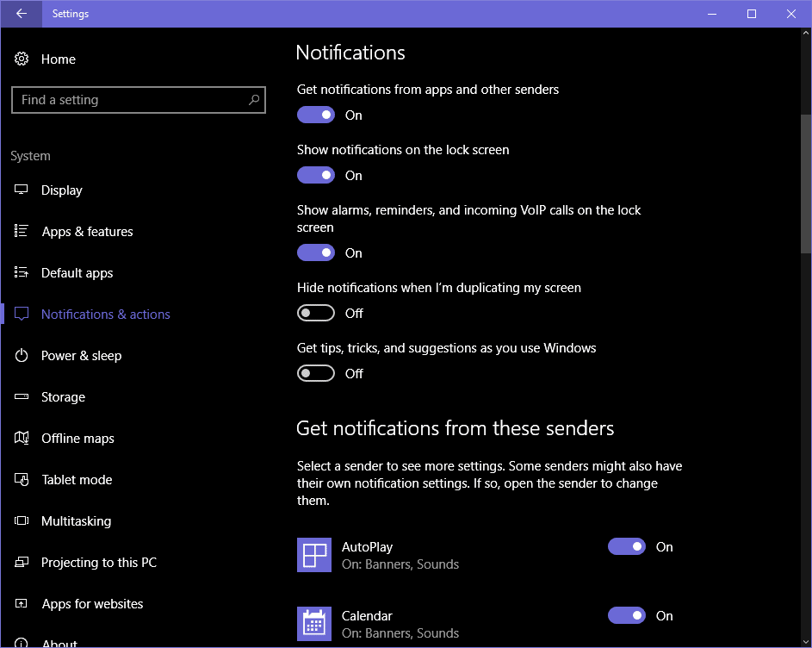Turn on tips, tricks, and suggestions
This screenshot has width=812, height=648.
point(316,373)
